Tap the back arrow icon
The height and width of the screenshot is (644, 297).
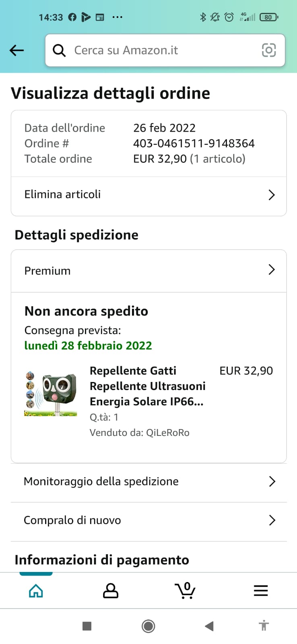click(17, 50)
